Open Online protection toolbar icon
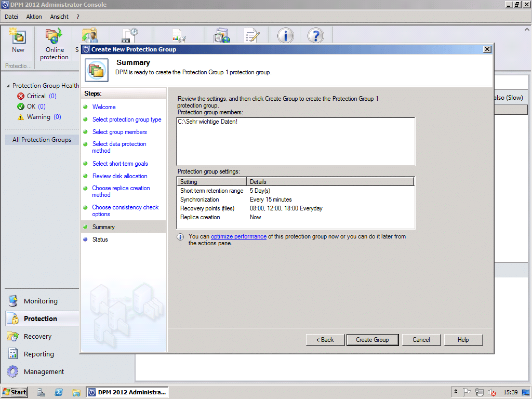This screenshot has width=532, height=399. [x=54, y=36]
